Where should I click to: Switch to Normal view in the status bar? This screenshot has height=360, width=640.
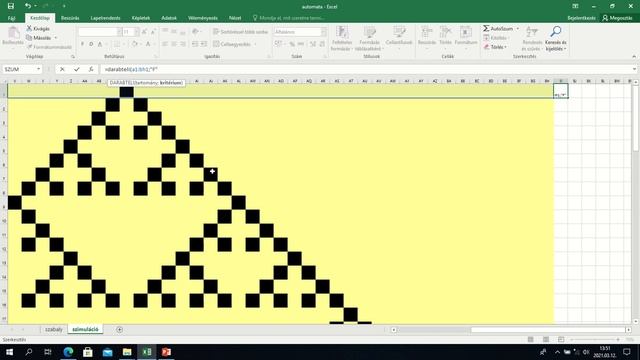(531, 339)
